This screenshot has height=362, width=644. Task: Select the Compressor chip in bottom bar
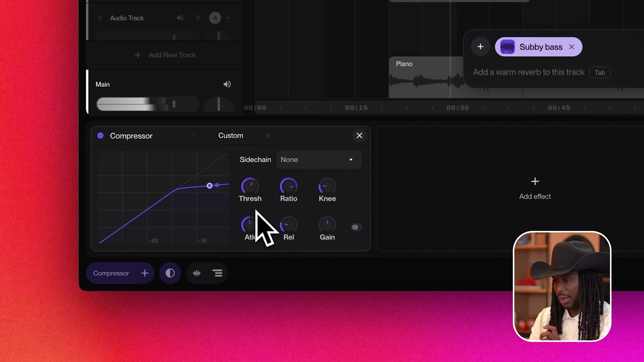pos(111,273)
